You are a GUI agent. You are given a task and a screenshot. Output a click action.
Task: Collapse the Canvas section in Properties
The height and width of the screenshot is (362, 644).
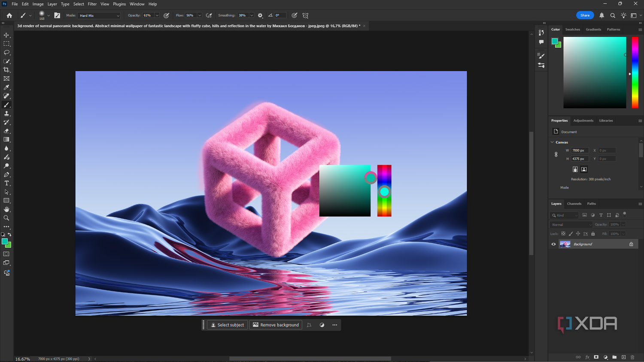point(552,142)
